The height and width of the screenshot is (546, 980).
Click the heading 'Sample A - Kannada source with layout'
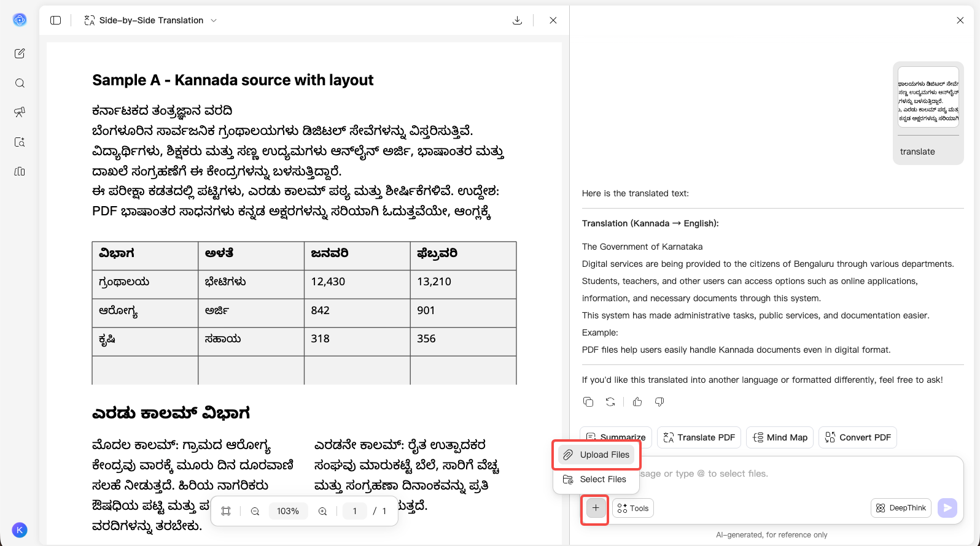pyautogui.click(x=233, y=80)
